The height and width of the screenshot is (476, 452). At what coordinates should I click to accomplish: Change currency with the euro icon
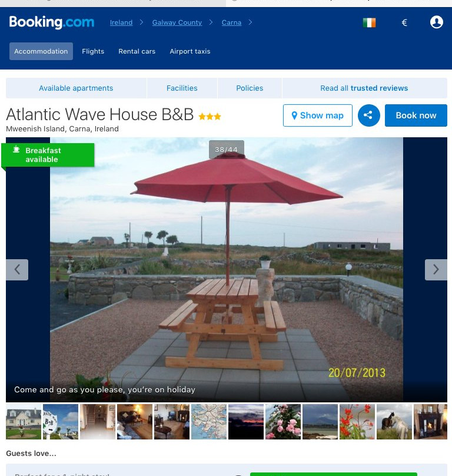click(x=404, y=22)
